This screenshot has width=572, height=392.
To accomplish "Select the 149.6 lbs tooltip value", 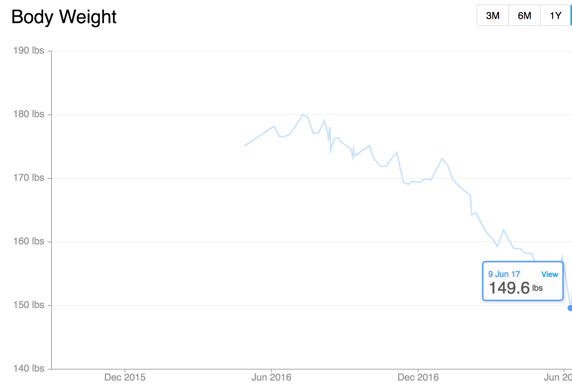I will (516, 288).
